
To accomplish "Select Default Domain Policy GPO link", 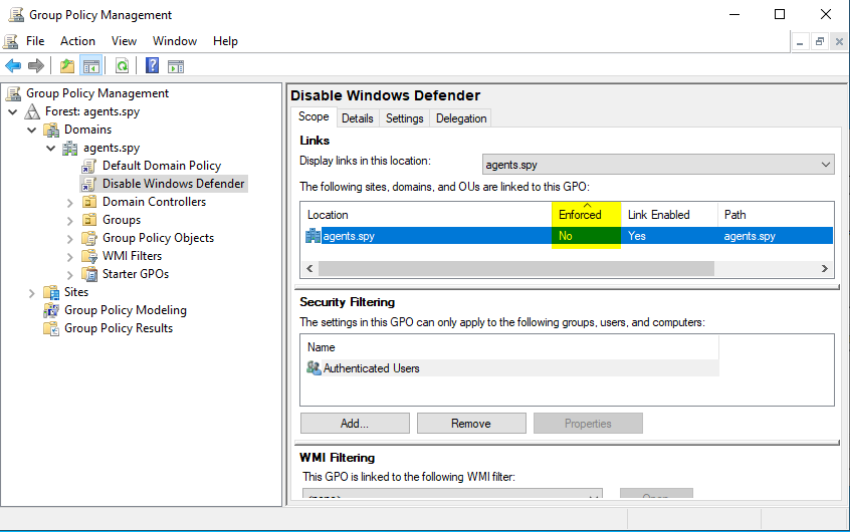I will click(x=161, y=166).
